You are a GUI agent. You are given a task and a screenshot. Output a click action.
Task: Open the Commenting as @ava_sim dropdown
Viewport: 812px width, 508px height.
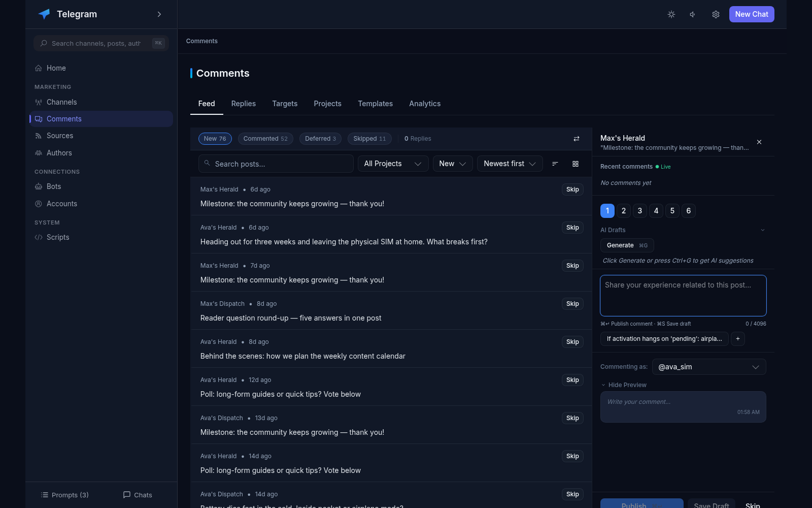pos(709,367)
